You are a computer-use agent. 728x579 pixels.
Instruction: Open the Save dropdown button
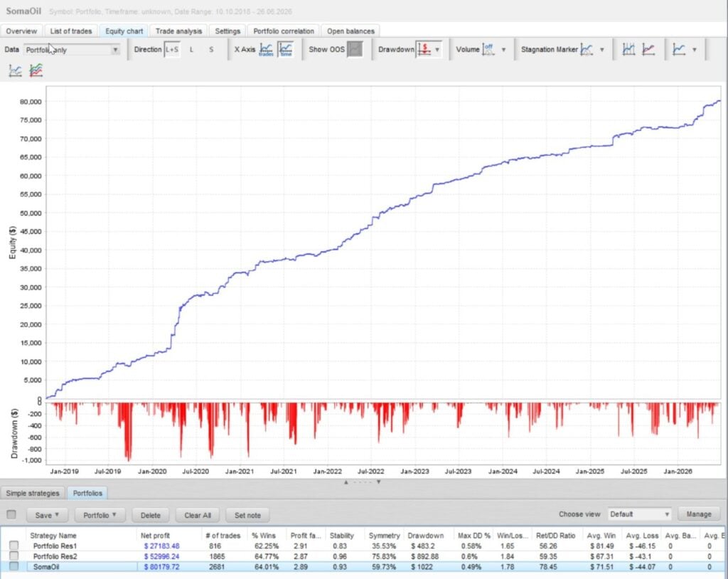tap(47, 515)
